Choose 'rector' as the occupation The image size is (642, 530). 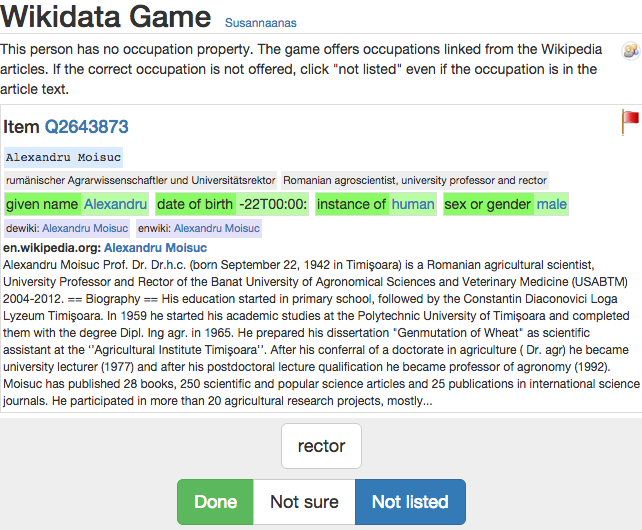click(321, 447)
